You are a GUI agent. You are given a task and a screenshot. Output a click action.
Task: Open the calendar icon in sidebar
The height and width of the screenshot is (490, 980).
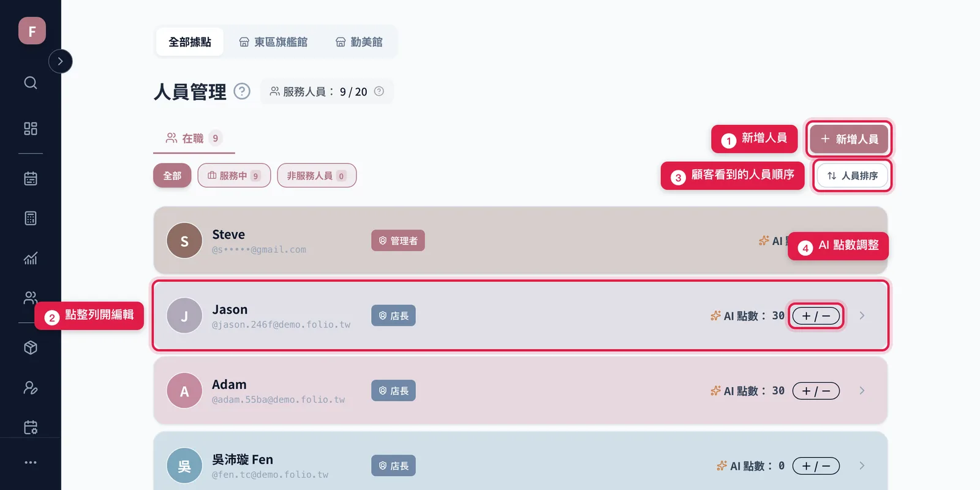coord(31,178)
